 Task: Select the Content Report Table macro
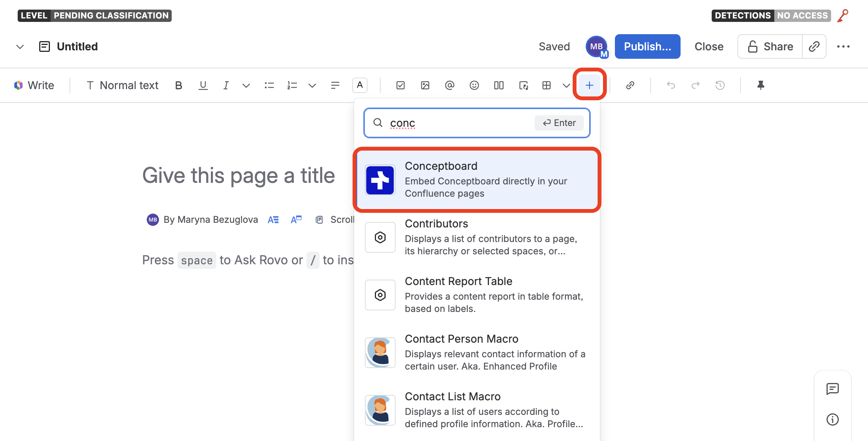click(x=477, y=295)
